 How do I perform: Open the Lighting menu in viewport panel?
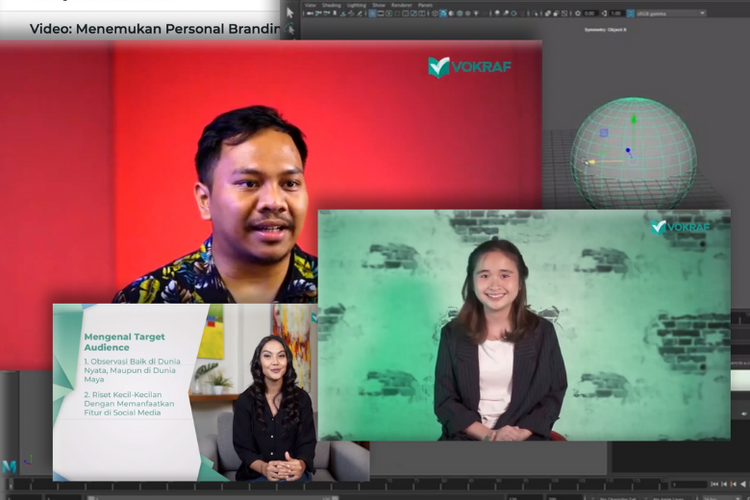356,5
